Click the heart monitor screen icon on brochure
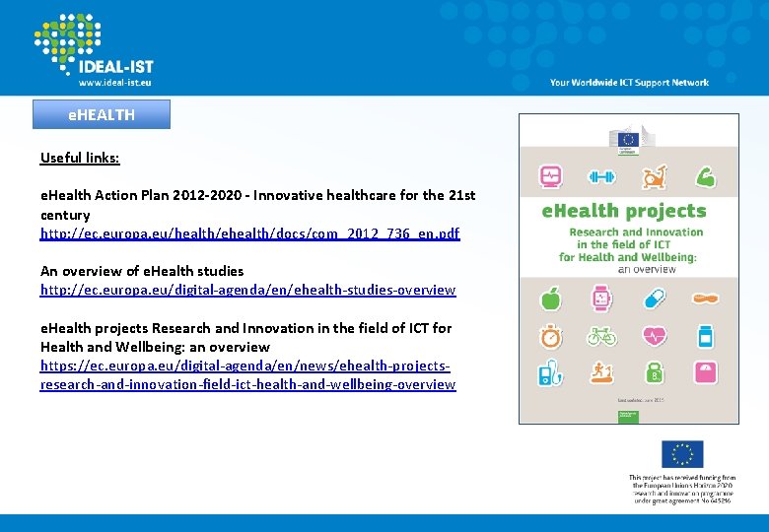Viewport: 769px width, 532px height. (551, 176)
